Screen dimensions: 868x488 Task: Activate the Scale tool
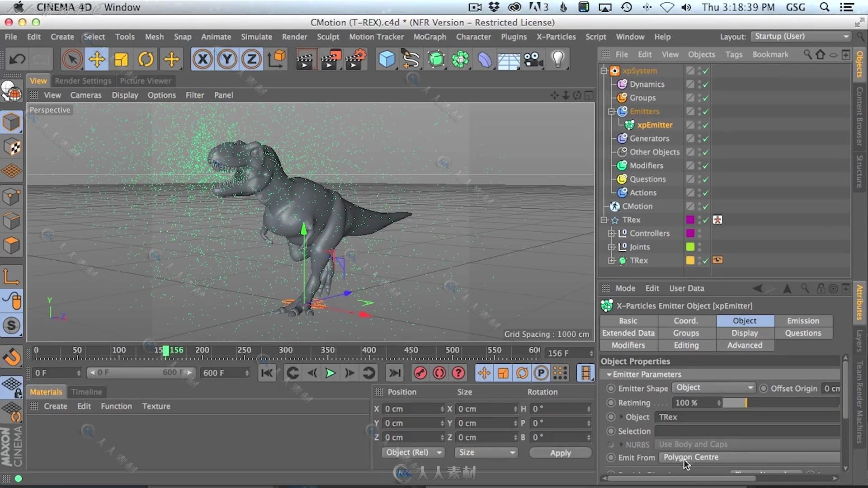[x=121, y=59]
